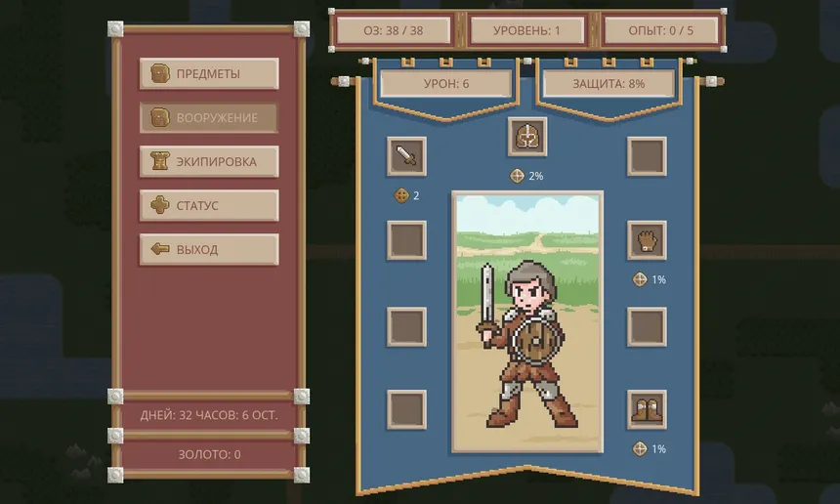Click the УРОВЕНЬ: 1 level panel

pyautogui.click(x=526, y=30)
